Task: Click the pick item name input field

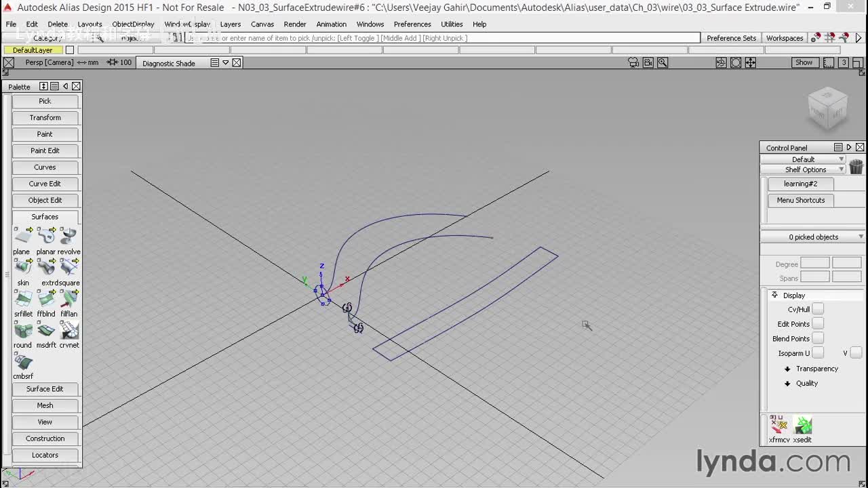Action: click(x=442, y=38)
